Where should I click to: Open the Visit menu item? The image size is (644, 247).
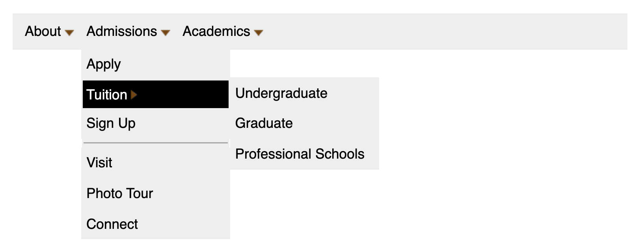click(99, 163)
